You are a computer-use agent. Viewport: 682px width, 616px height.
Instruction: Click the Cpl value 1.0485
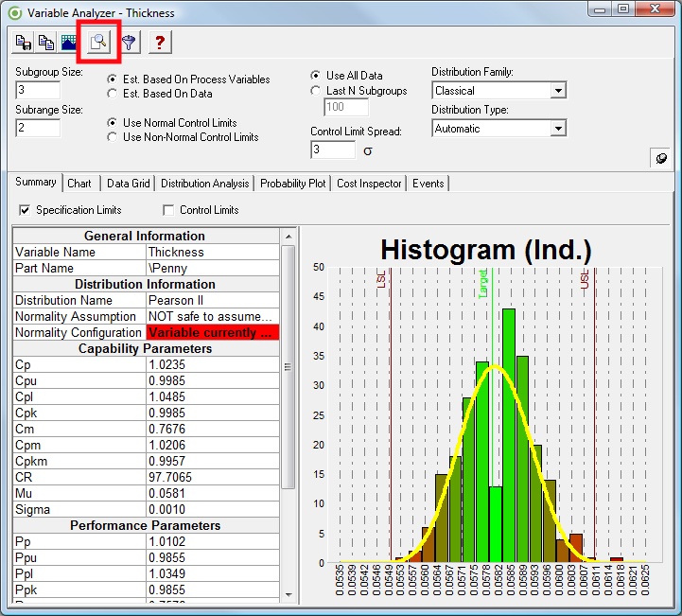pos(213,396)
